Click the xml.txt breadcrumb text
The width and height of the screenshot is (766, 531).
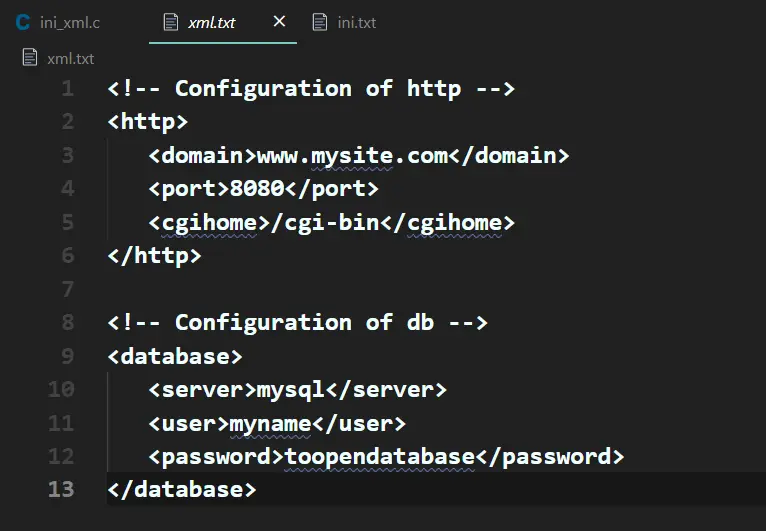coord(71,58)
